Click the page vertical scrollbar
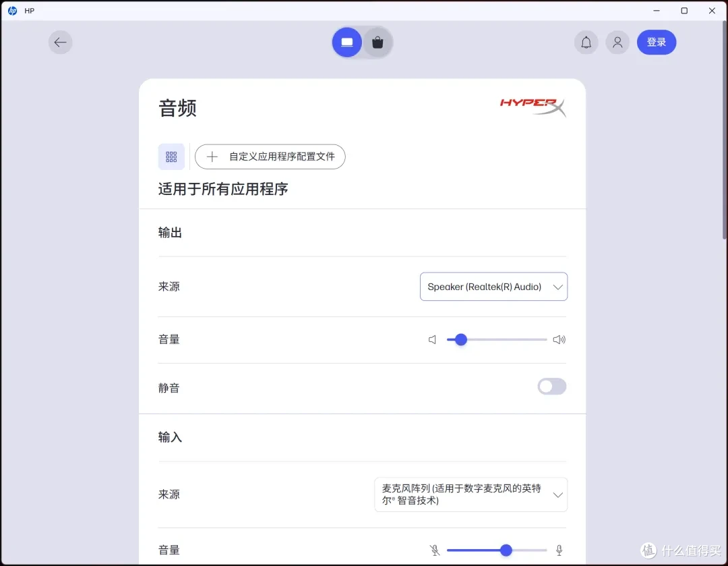The height and width of the screenshot is (566, 728). click(x=724, y=130)
